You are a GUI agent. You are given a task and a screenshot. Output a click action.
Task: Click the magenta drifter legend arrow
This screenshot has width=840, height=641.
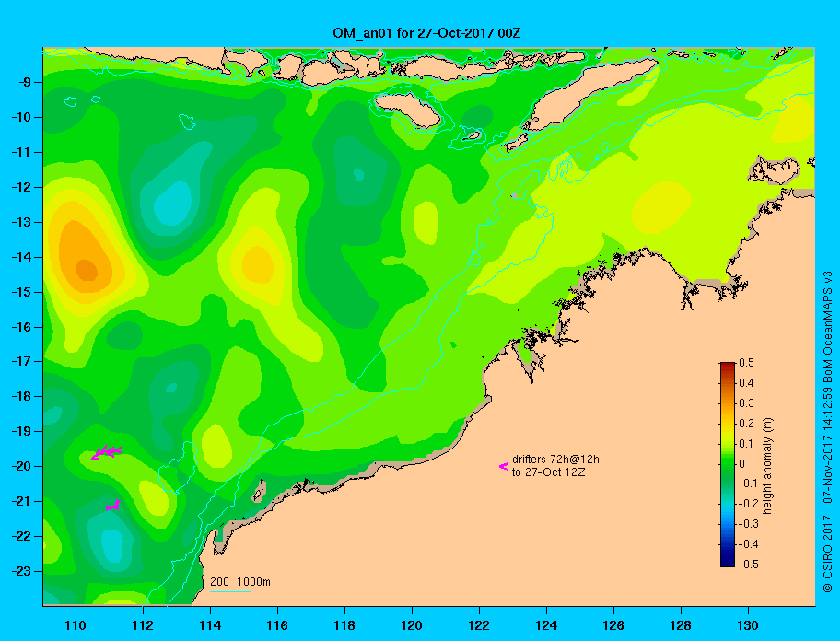point(504,466)
